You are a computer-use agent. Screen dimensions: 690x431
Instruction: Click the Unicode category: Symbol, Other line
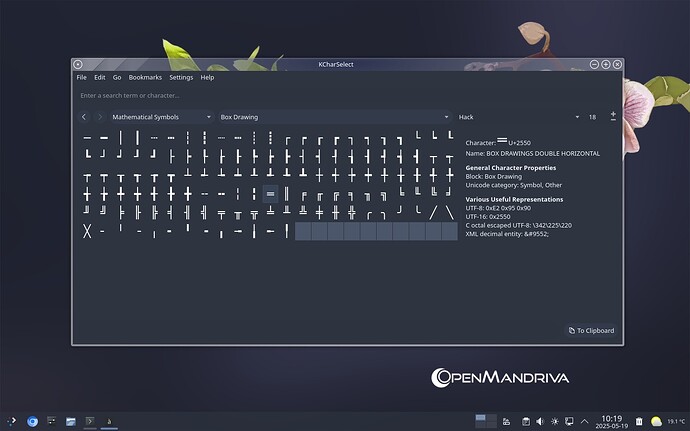[x=514, y=185]
